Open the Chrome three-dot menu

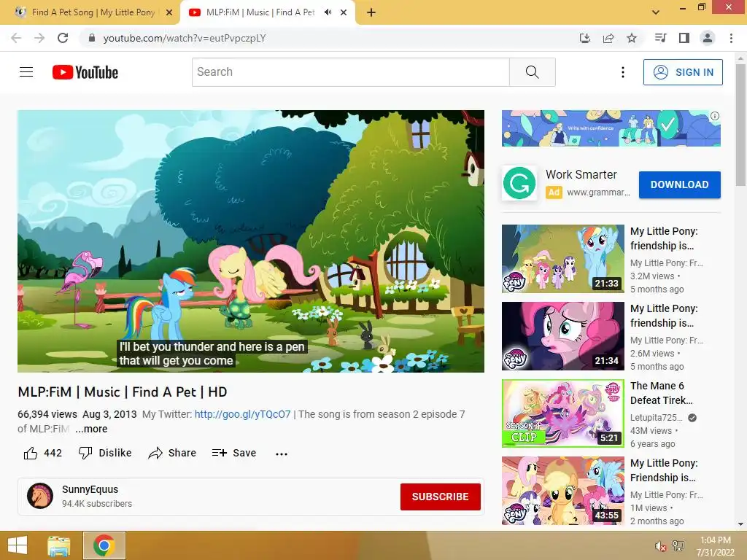pyautogui.click(x=731, y=38)
